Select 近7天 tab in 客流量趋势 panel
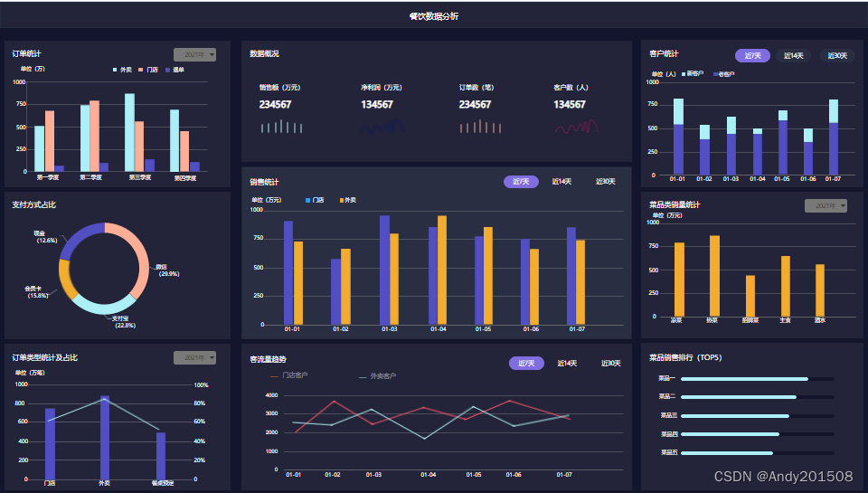This screenshot has width=868, height=493. pos(526,364)
